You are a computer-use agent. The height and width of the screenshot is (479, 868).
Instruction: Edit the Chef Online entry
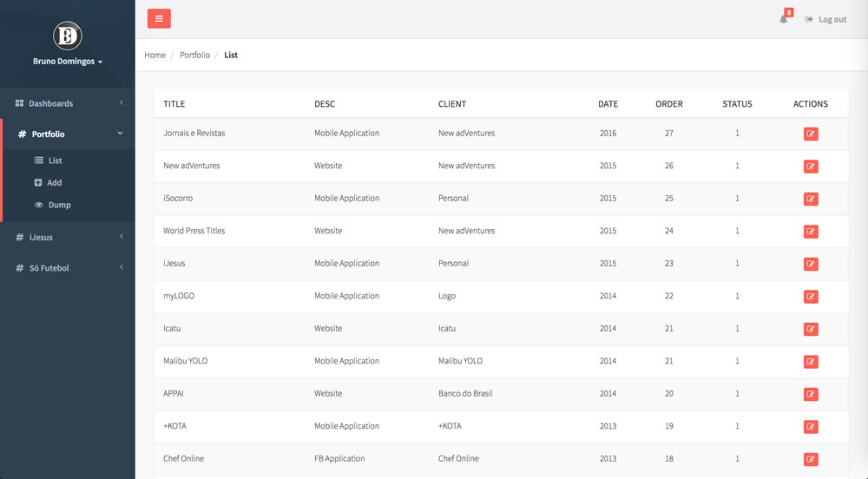[x=811, y=459]
